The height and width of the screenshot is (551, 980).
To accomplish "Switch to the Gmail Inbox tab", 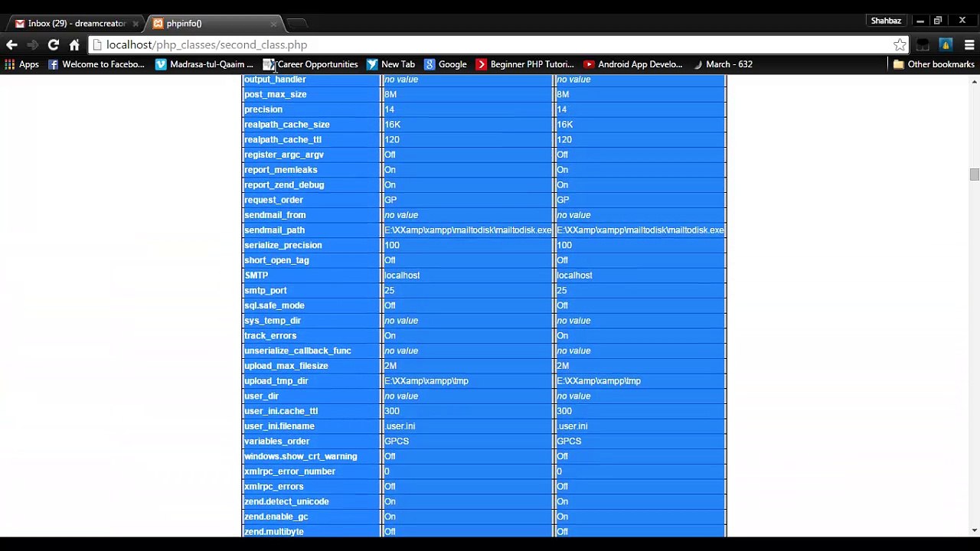I will [x=77, y=23].
